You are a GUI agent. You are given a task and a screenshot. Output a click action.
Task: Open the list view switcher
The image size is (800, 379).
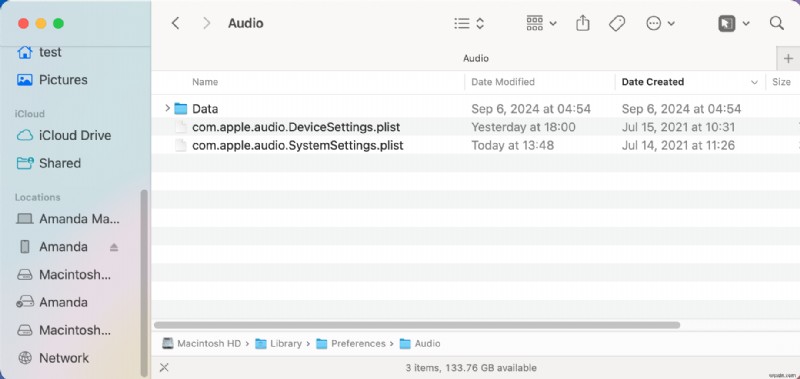(469, 23)
